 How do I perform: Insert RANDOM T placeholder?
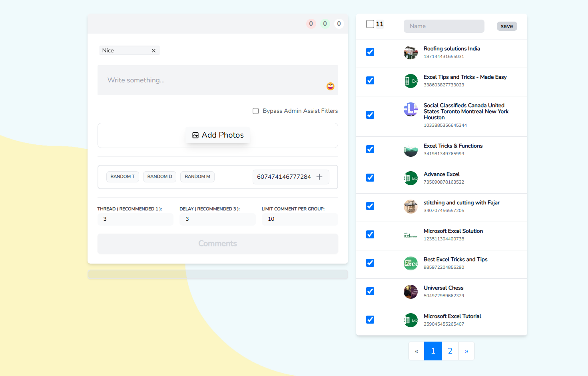point(122,177)
